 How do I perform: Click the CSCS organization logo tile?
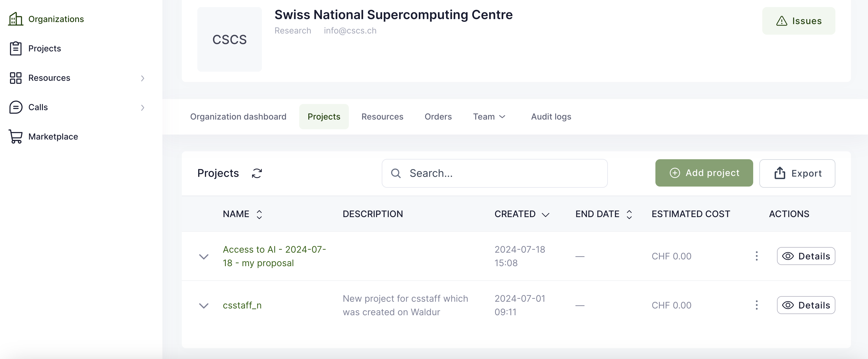point(229,39)
